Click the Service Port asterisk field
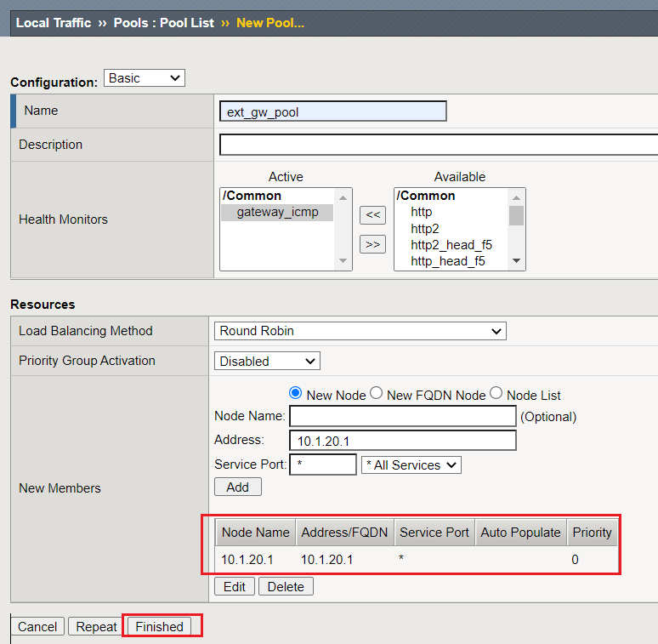Screen dimensions: 658x644 (323, 464)
